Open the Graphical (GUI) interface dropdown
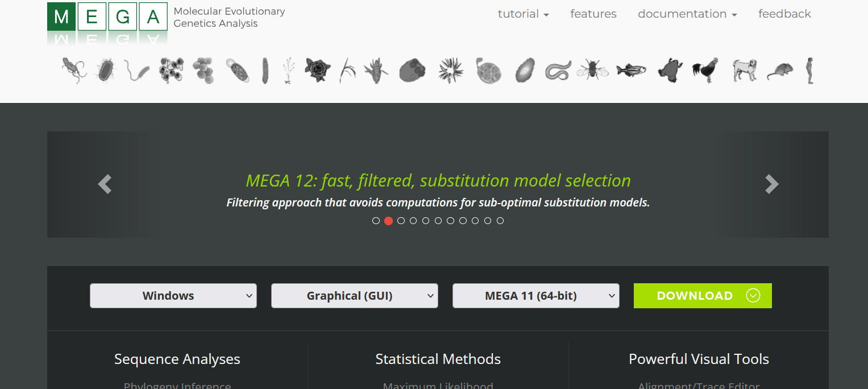 tap(355, 296)
